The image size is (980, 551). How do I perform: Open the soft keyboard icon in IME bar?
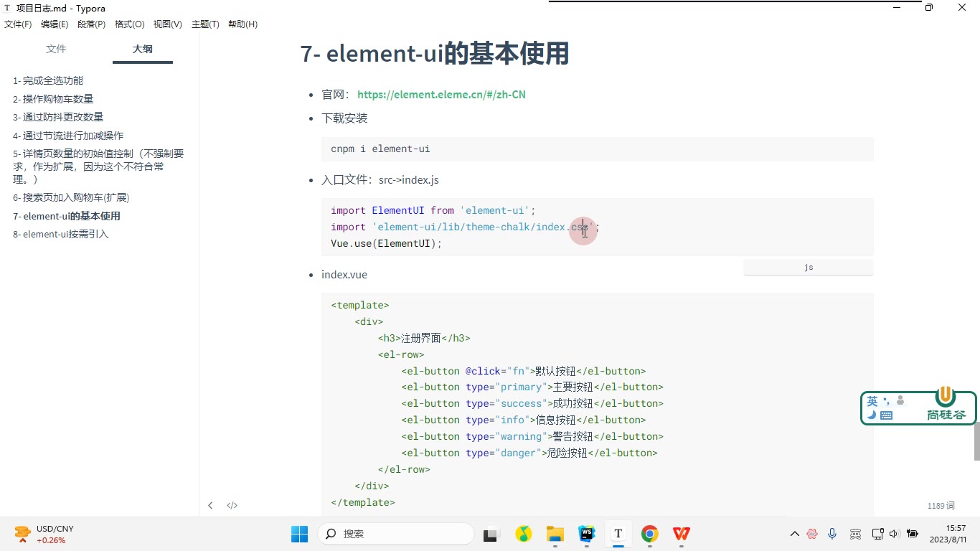[x=886, y=415]
